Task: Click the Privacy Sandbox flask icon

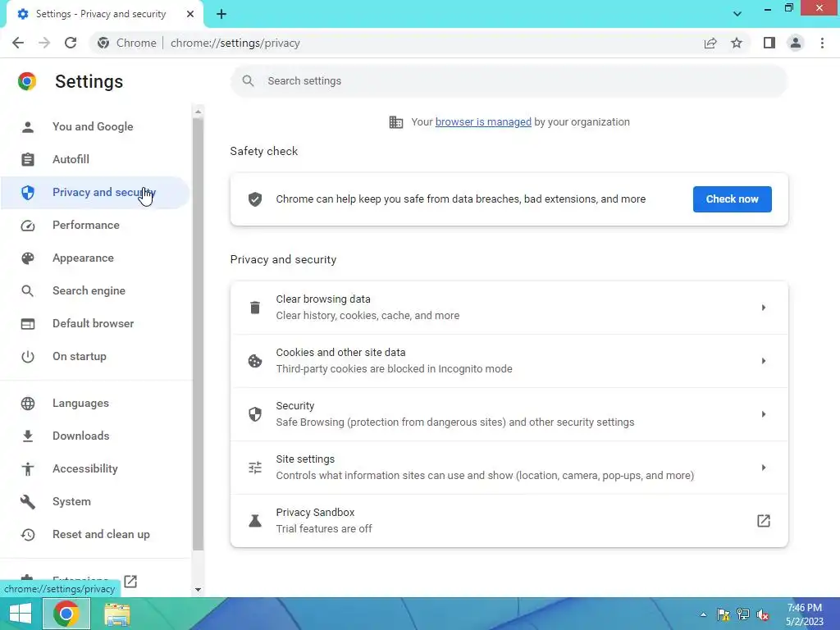Action: click(255, 521)
